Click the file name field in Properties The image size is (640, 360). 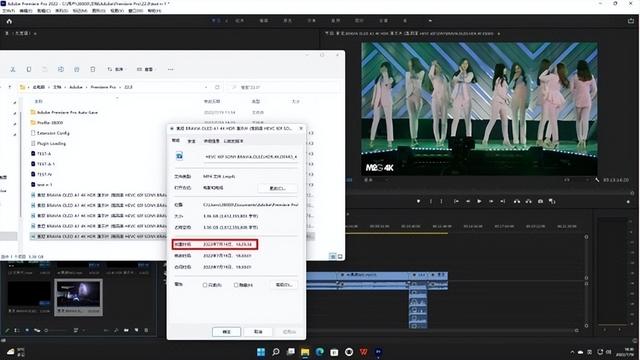click(x=251, y=156)
